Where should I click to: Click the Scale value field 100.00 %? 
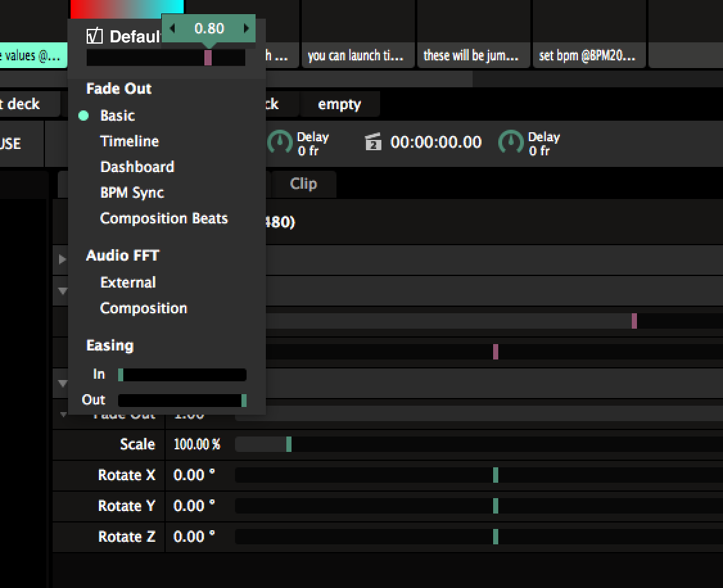[197, 444]
